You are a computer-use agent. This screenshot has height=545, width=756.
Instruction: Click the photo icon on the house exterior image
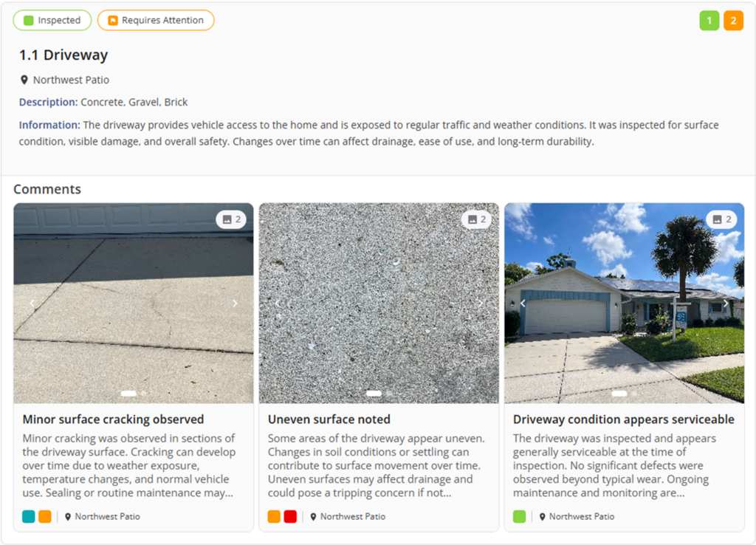point(721,219)
